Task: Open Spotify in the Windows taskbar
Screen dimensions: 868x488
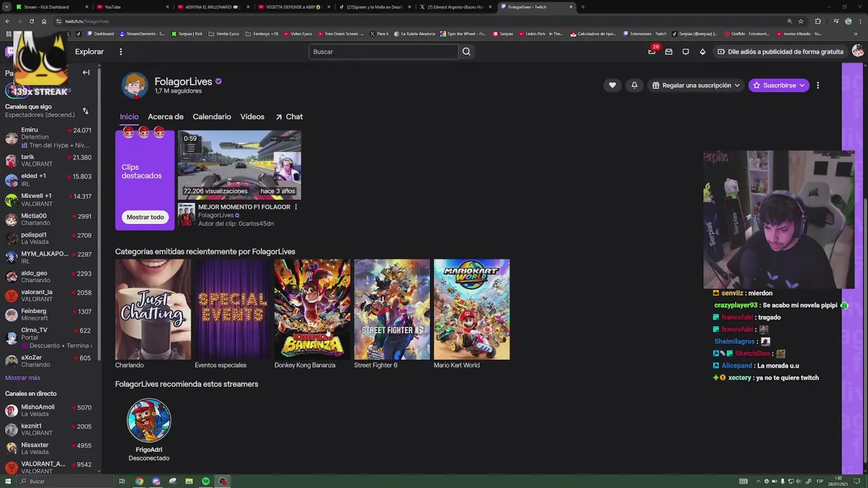Action: (x=205, y=481)
